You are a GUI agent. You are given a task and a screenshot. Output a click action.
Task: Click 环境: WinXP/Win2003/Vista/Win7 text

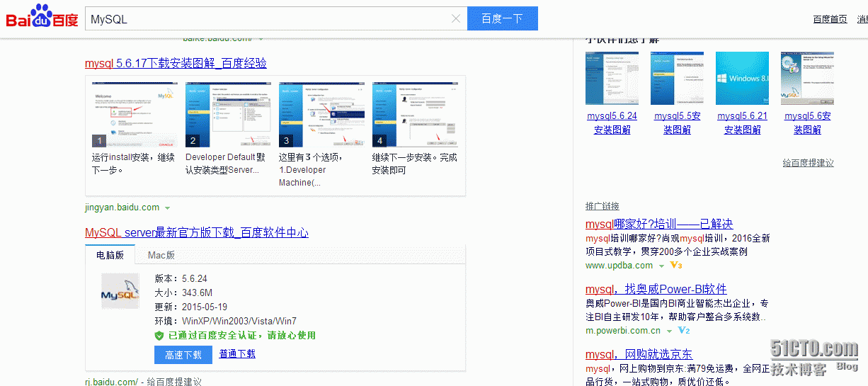tap(226, 322)
